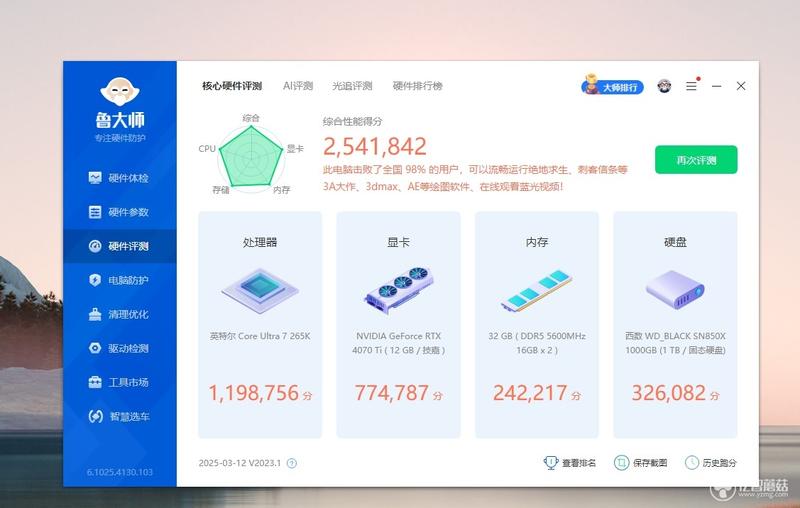
Task: Click 再次评测 green button
Action: point(696,160)
